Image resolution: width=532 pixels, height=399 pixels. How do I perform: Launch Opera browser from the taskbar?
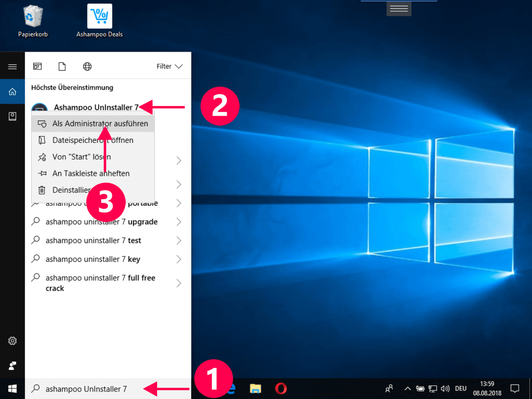click(x=281, y=389)
